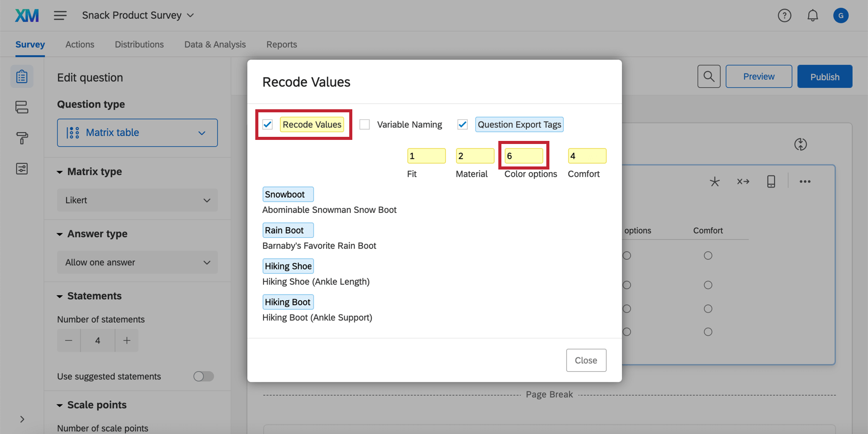Click the XM logo icon

pyautogui.click(x=27, y=16)
